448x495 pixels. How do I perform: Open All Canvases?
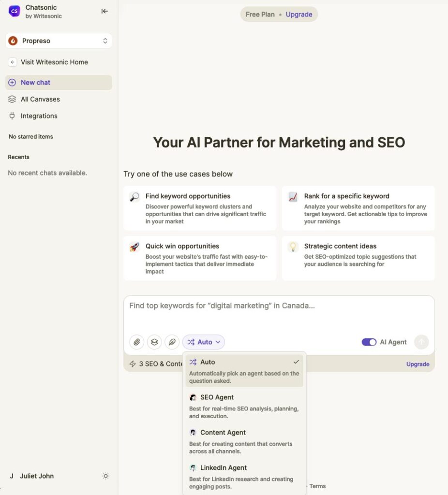tap(40, 99)
